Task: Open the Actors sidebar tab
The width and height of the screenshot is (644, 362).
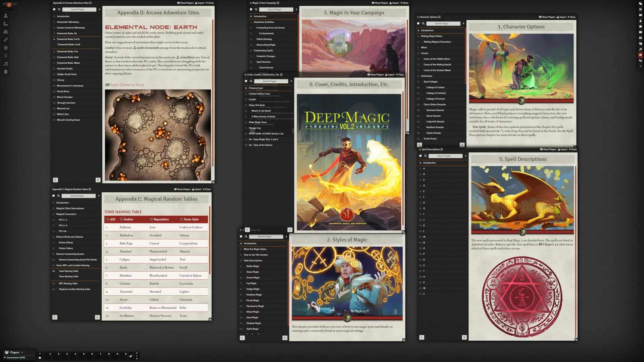Action: (x=640, y=21)
